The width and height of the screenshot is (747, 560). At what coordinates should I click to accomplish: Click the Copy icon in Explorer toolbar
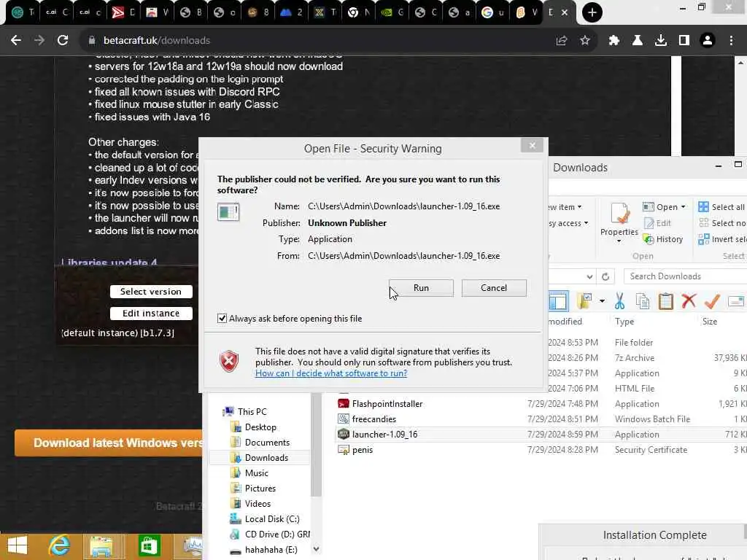tap(643, 301)
